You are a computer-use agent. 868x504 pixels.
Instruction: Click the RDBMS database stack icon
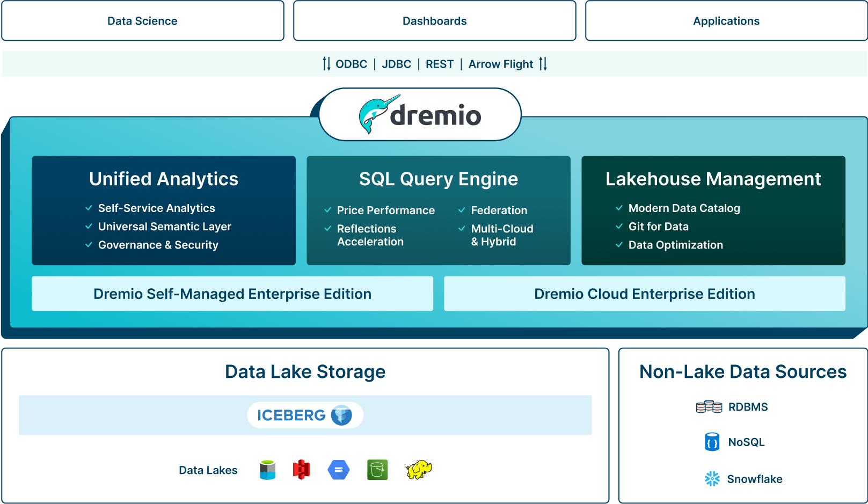pyautogui.click(x=709, y=407)
